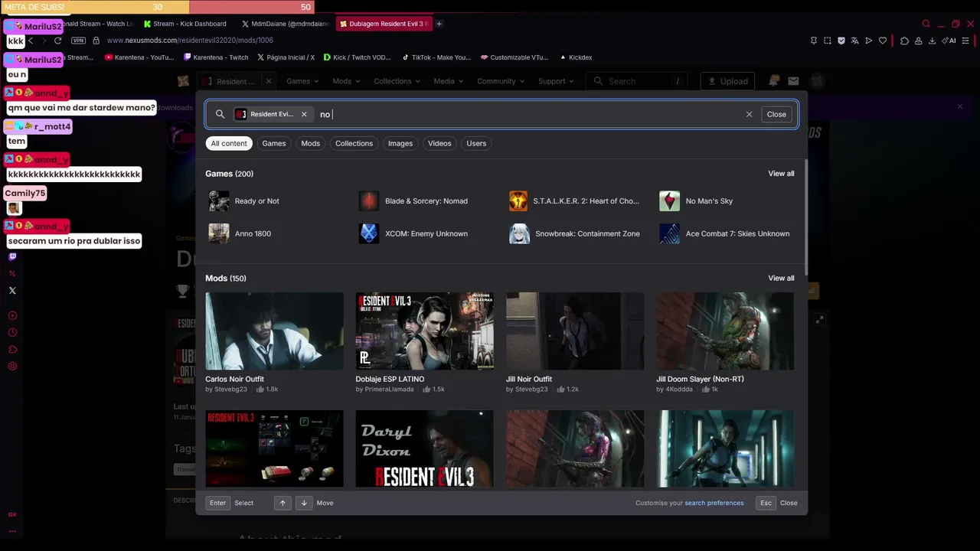Open the Anno 1800 game result

pyautogui.click(x=240, y=233)
